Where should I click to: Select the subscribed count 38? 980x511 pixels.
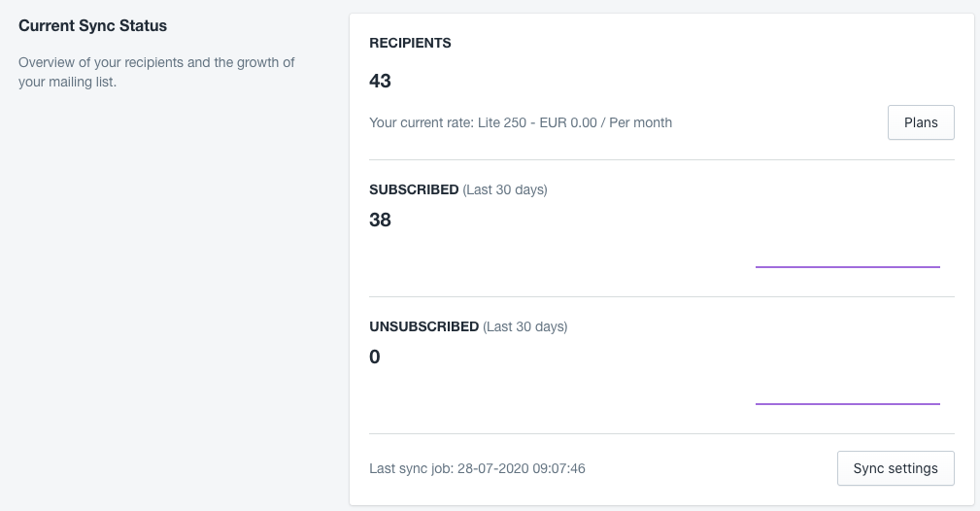381,221
